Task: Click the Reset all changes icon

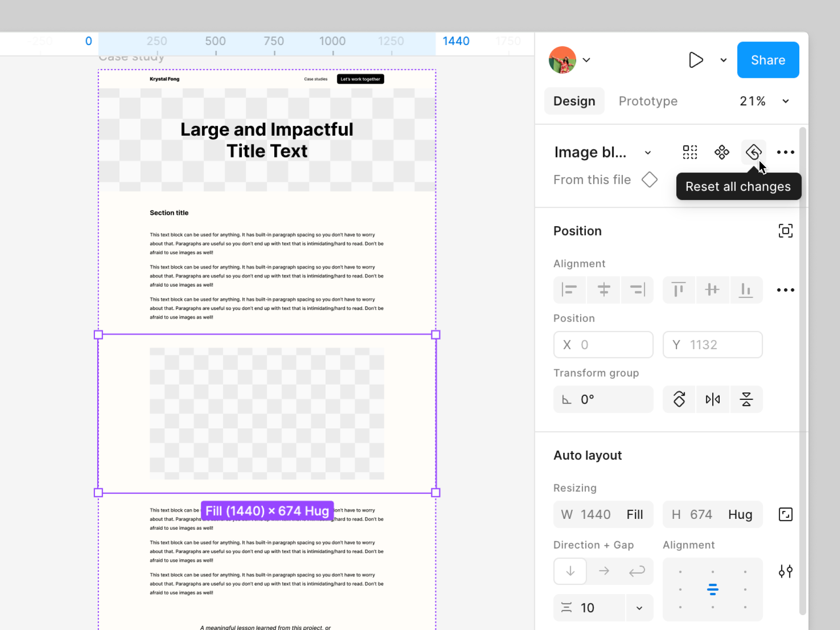Action: [x=753, y=152]
